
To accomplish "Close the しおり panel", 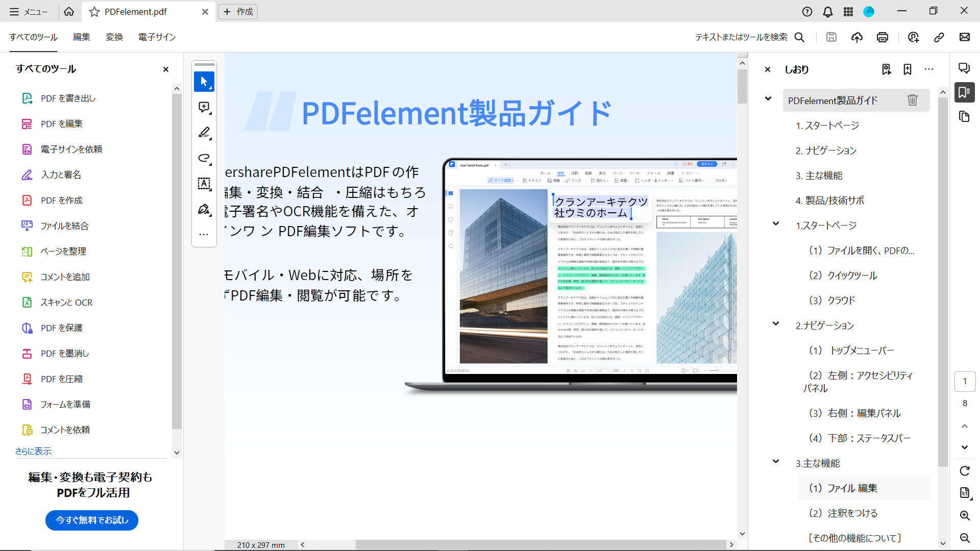I will pyautogui.click(x=768, y=69).
